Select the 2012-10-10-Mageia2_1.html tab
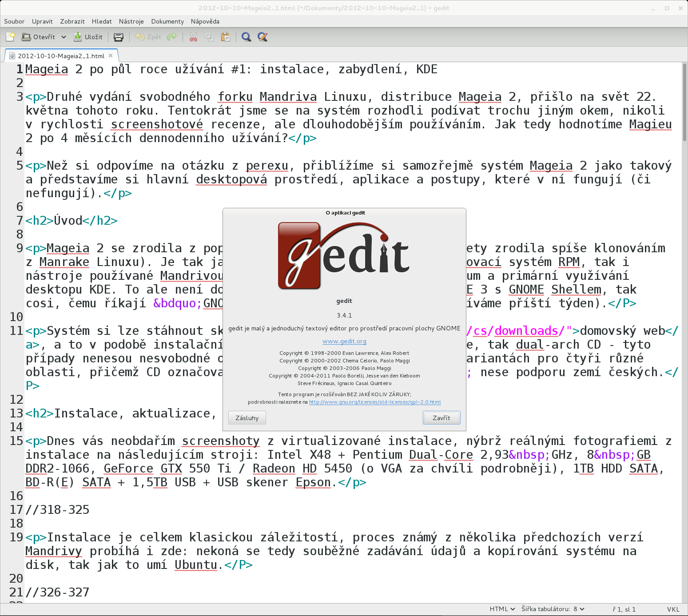 click(x=61, y=56)
